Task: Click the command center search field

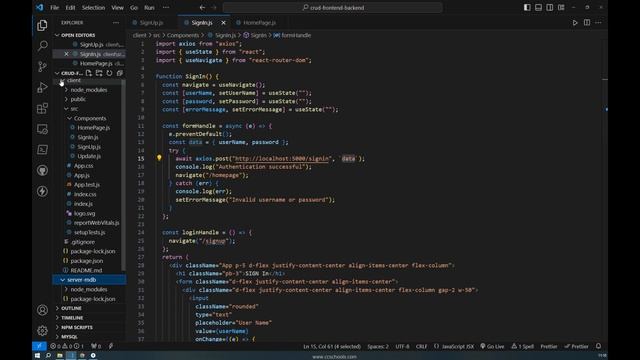Action: coord(333,7)
